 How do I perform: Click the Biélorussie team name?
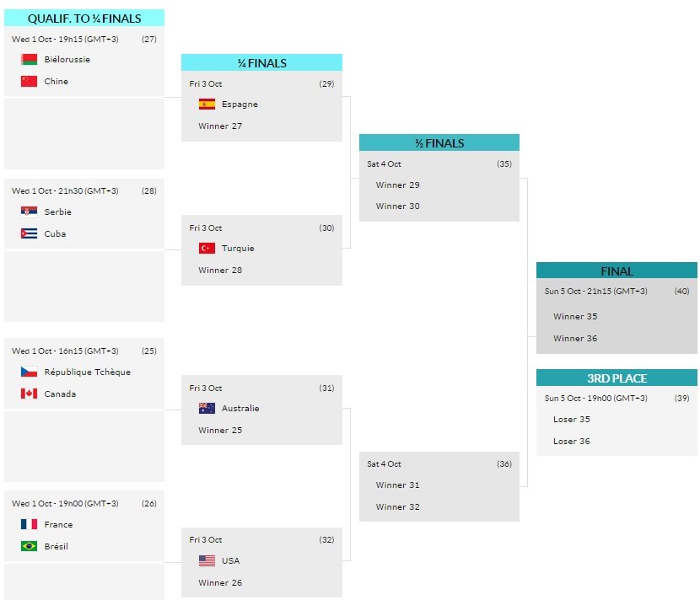click(67, 60)
